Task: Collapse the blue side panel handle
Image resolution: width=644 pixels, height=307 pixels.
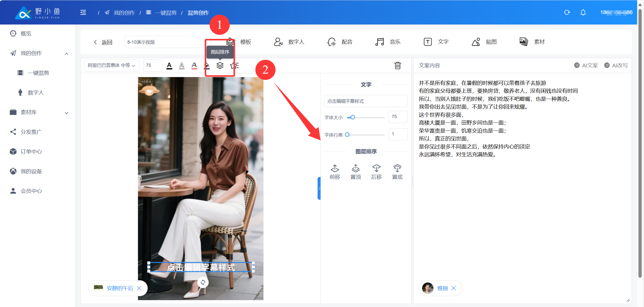Action: 319,188
